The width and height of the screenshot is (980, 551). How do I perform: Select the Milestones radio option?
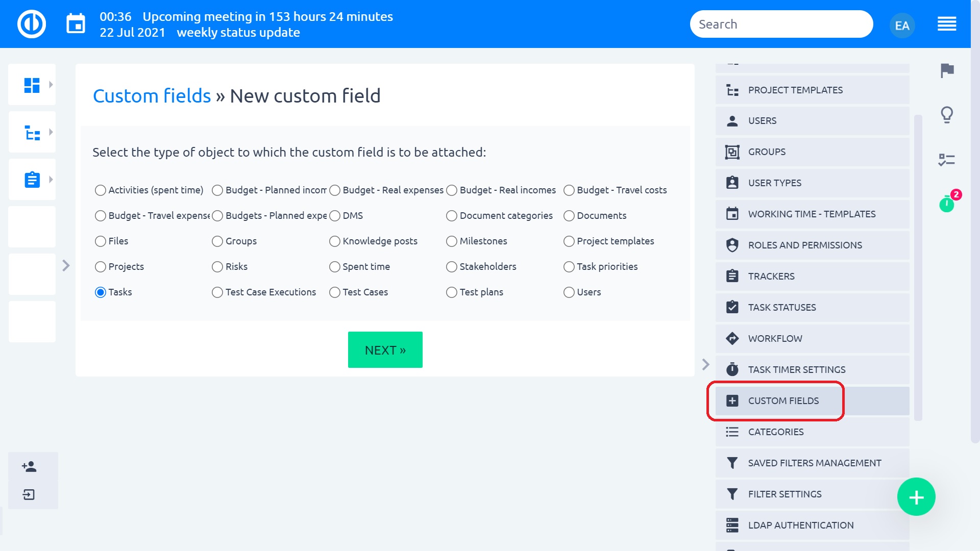pos(452,241)
